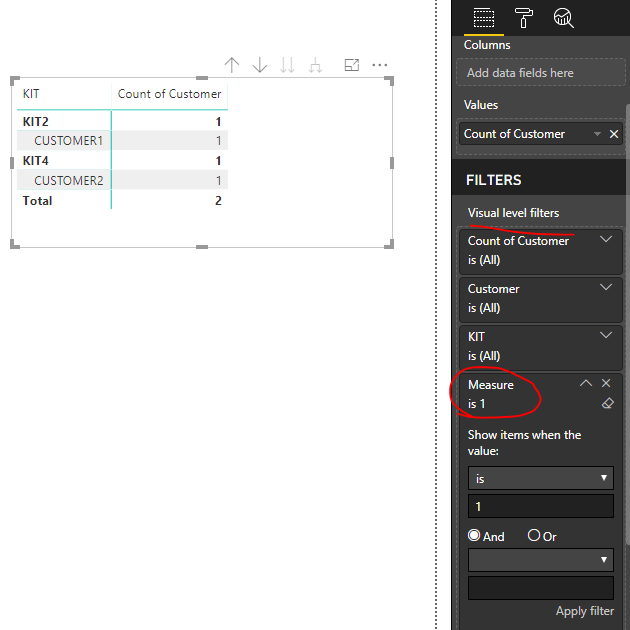Open visual in focus mode icon
Image resolution: width=630 pixels, height=630 pixels.
pos(352,65)
